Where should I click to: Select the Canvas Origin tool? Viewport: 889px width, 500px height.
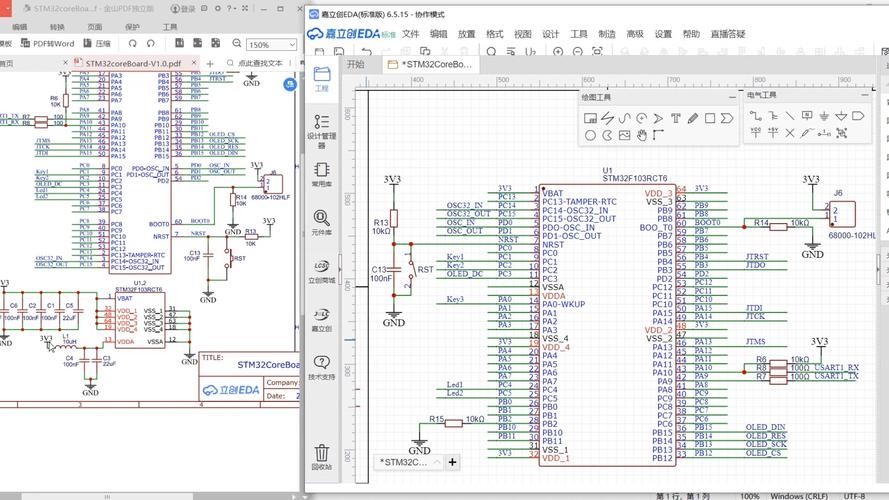658,135
